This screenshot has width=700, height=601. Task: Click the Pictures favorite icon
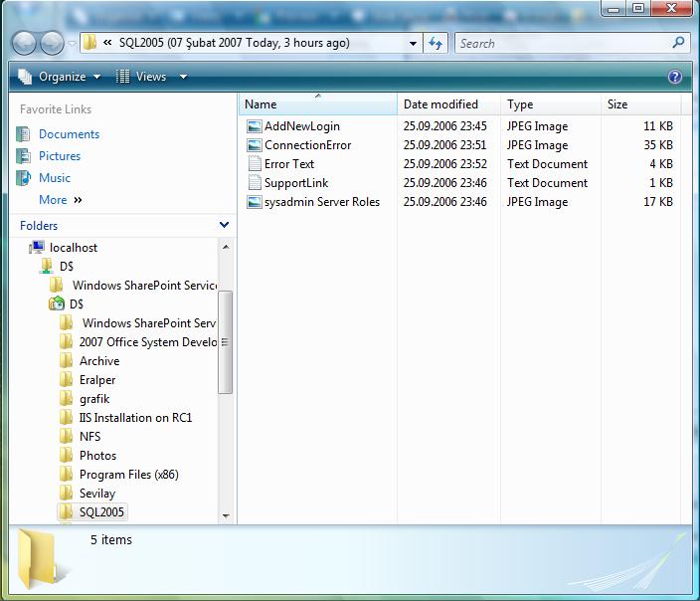23,156
